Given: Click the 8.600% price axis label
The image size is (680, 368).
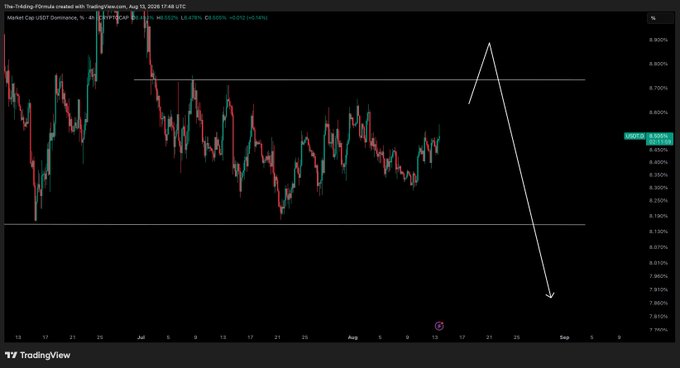Looking at the screenshot, I should [658, 112].
